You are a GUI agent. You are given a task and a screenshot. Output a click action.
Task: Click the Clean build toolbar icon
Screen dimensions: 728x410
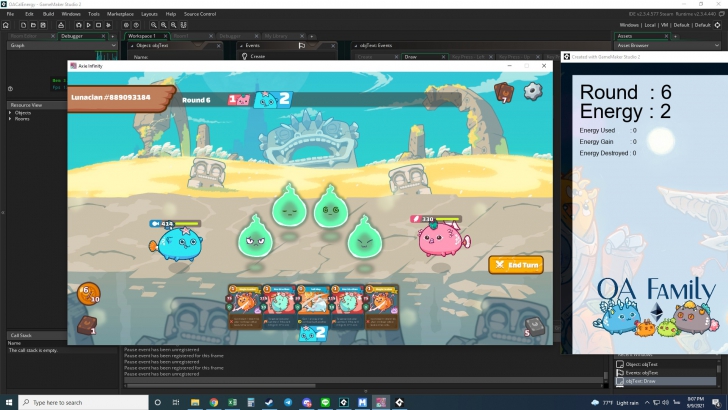[109, 25]
